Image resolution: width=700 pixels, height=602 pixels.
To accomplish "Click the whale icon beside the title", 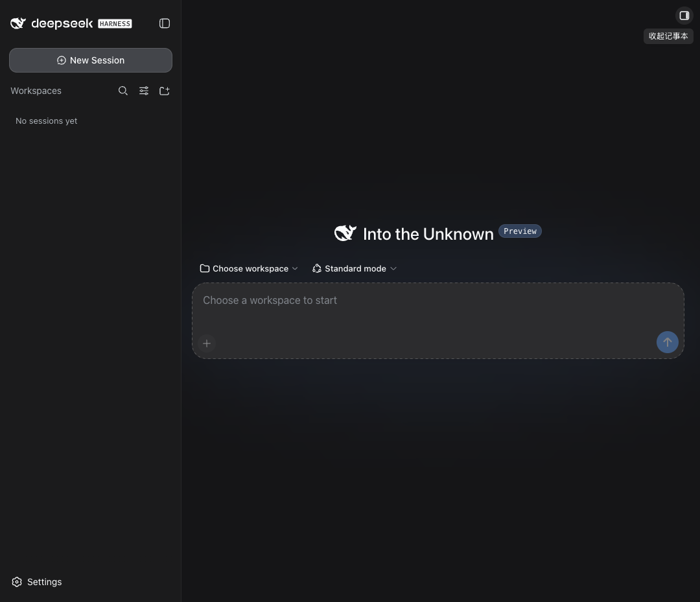I will pyautogui.click(x=345, y=233).
